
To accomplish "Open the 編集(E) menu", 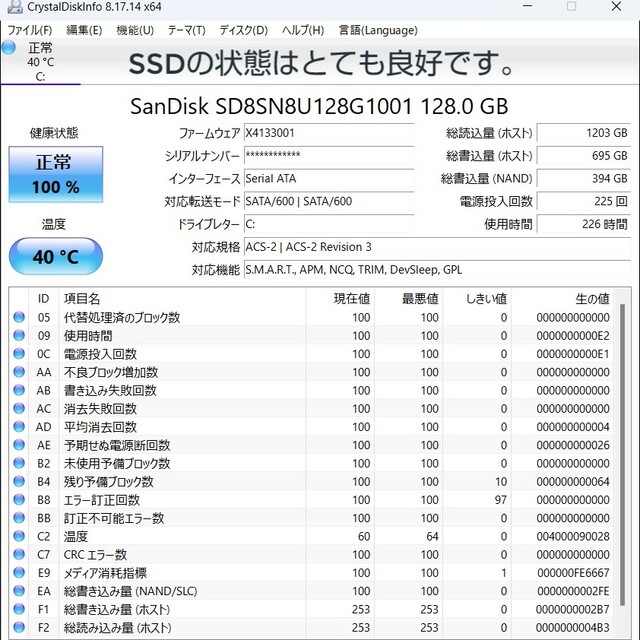I will coord(84,31).
